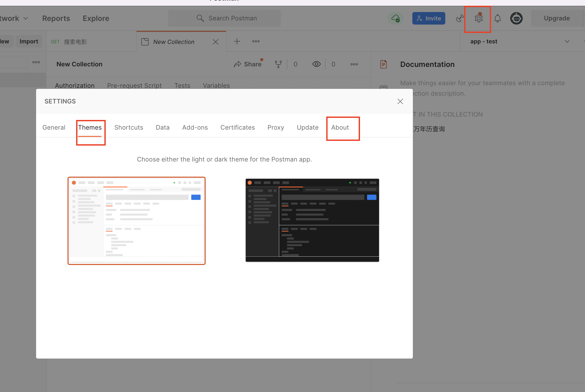585x392 pixels.
Task: Switch to the About settings tab
Action: (x=340, y=128)
